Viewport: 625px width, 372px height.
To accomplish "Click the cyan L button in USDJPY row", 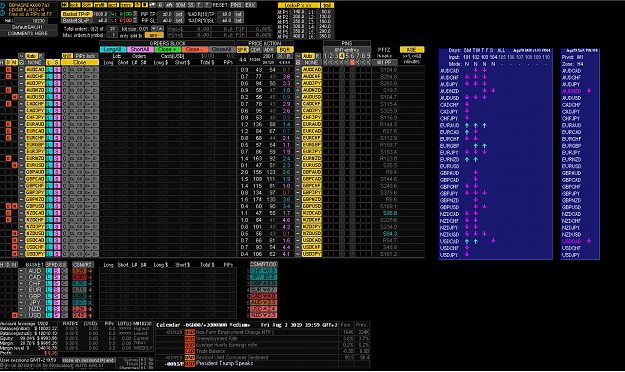I will point(49,254).
